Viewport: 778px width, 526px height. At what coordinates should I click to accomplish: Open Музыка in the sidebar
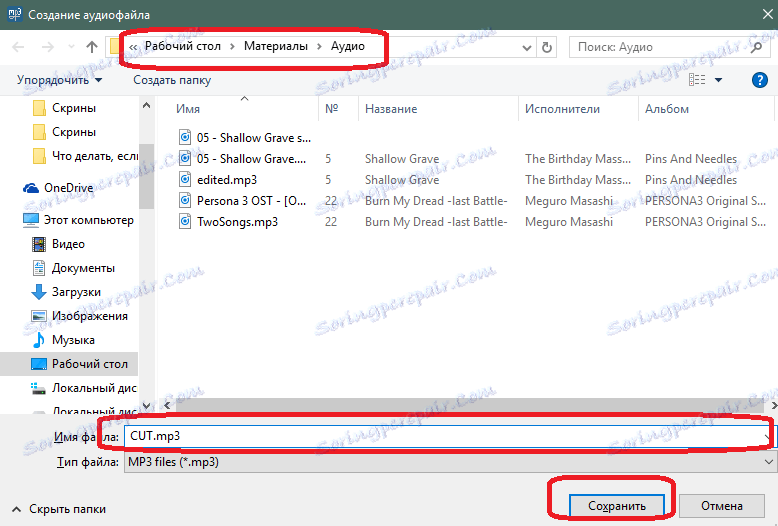tap(63, 340)
